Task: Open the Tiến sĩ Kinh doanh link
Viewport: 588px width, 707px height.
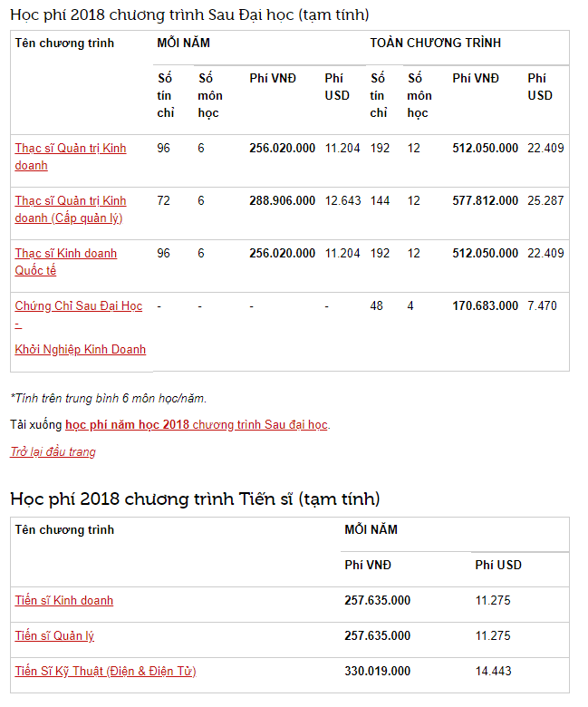Action: click(x=63, y=601)
